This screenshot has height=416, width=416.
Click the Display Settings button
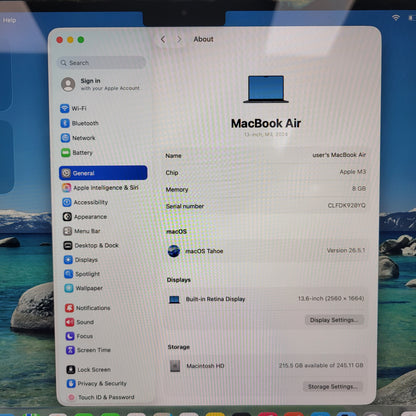point(334,320)
